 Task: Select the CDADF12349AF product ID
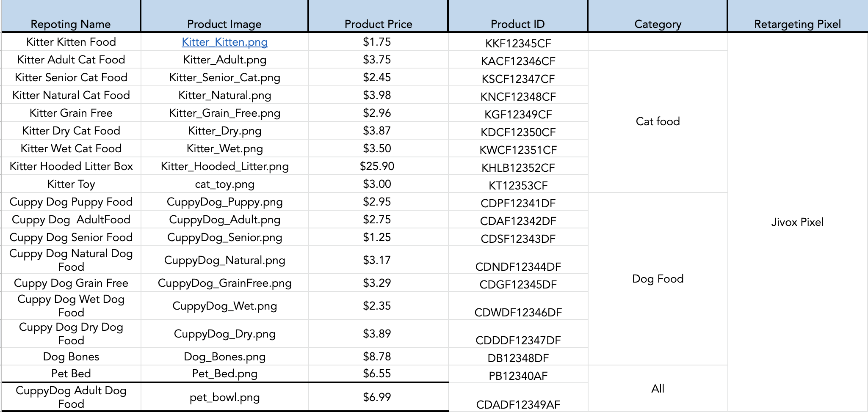tap(518, 398)
